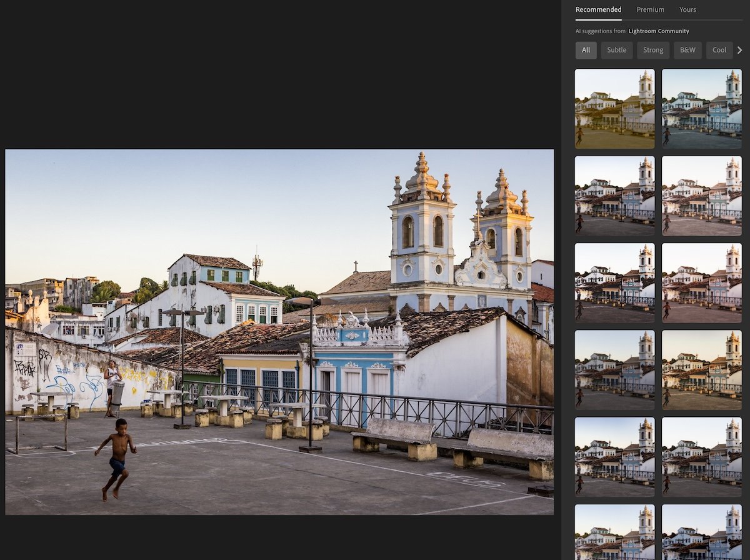
Task: Select the left preset thumbnail in third row
Action: click(x=614, y=283)
